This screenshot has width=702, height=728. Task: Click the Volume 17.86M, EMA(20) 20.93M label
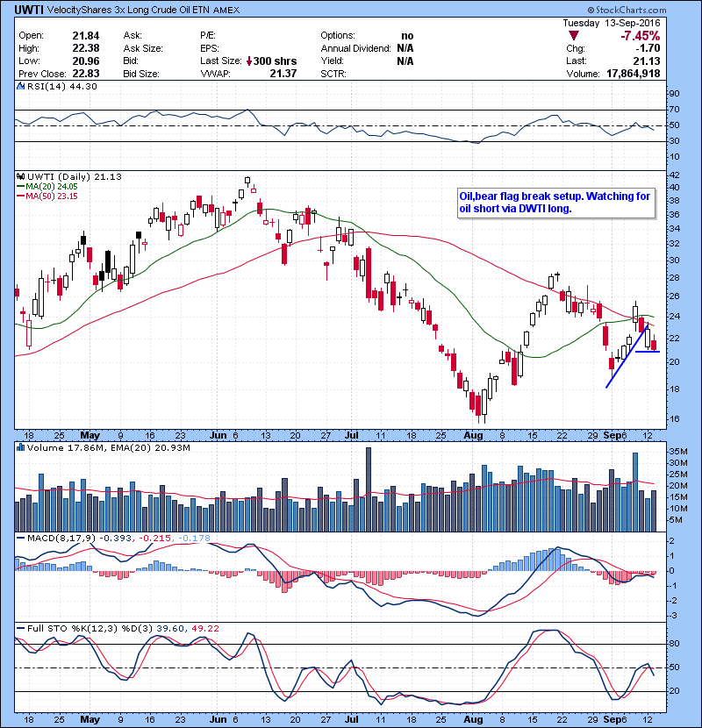[108, 447]
